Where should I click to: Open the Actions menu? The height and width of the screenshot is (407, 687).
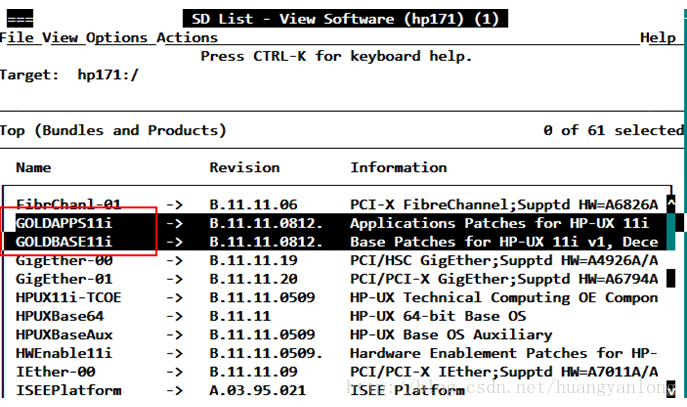point(187,38)
